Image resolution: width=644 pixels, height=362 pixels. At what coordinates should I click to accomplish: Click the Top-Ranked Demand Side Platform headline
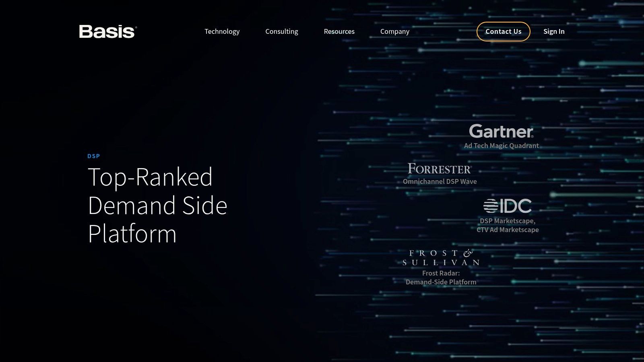(x=158, y=205)
